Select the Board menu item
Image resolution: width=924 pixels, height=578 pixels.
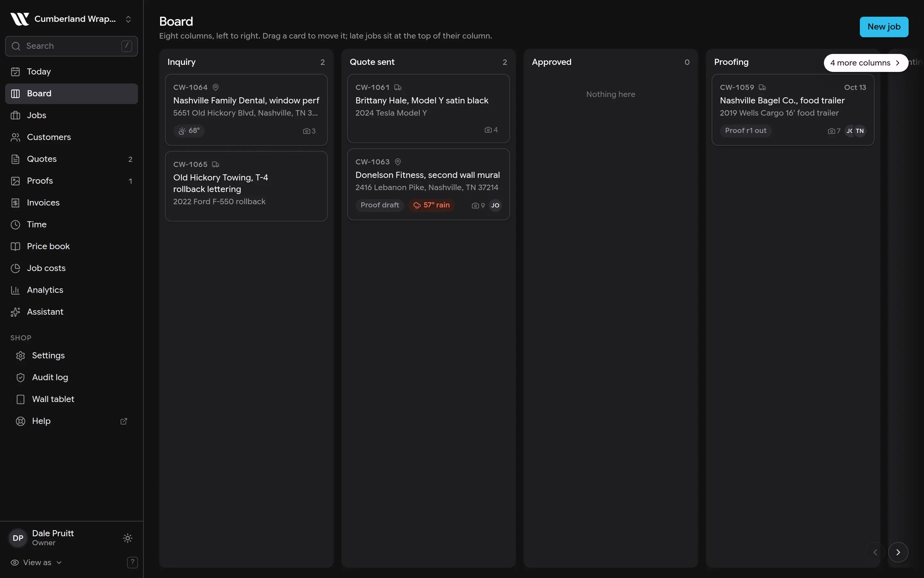72,94
